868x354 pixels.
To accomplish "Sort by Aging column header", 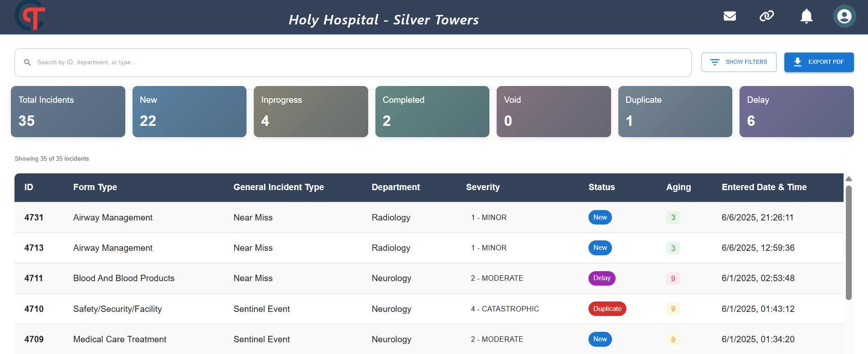I will [x=678, y=187].
